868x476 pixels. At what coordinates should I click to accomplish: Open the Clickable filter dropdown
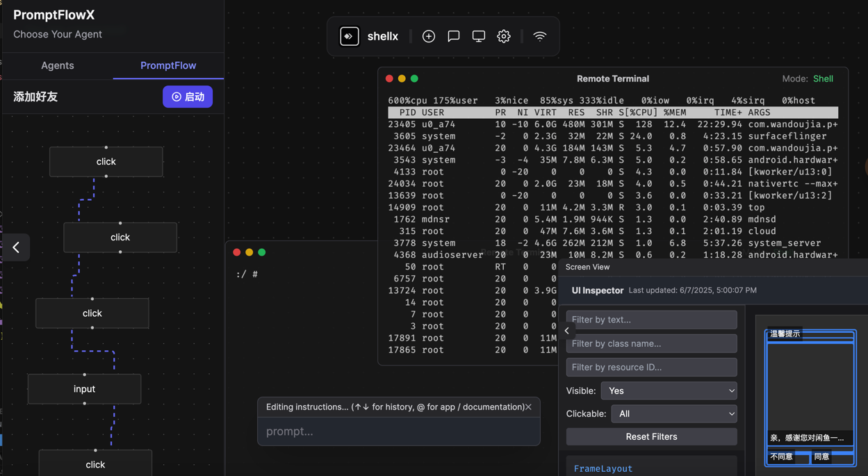pos(673,413)
